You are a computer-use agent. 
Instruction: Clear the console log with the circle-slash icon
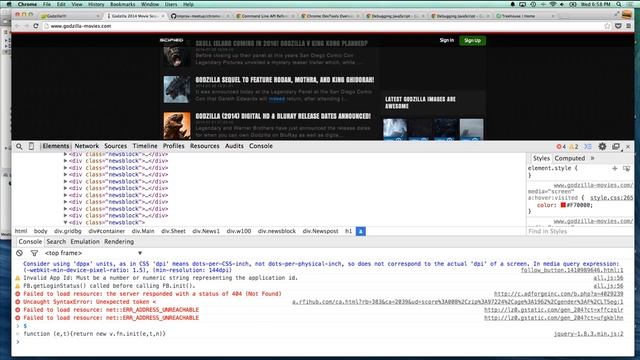[19, 253]
